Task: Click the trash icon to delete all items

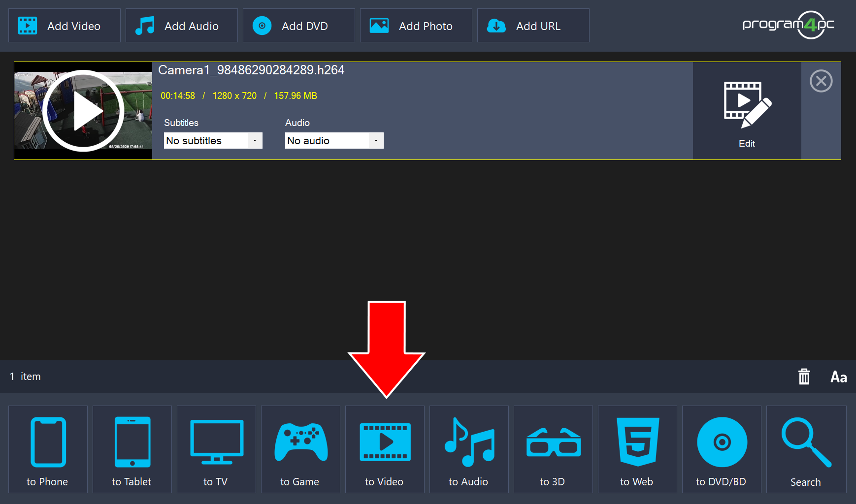Action: coord(804,377)
